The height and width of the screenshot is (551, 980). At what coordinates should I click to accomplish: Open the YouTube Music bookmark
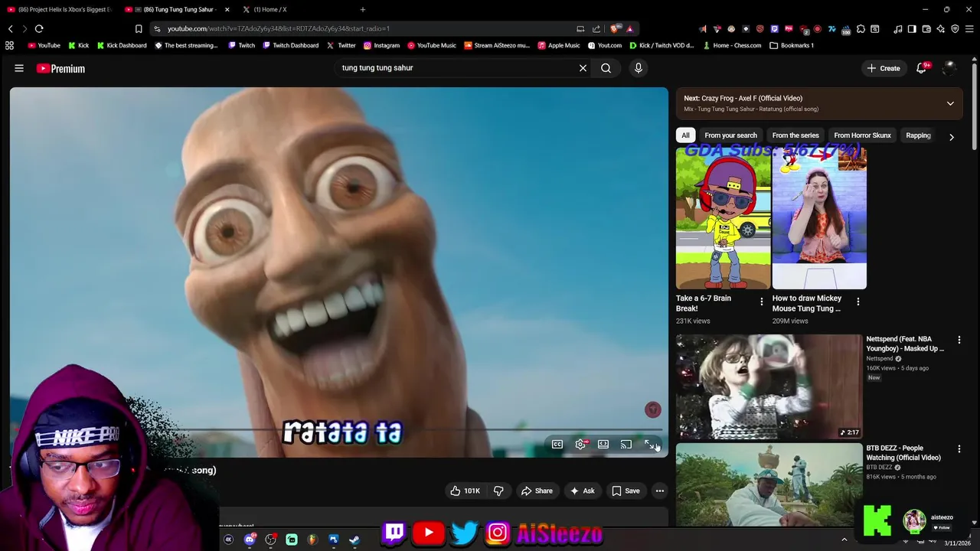tap(432, 45)
